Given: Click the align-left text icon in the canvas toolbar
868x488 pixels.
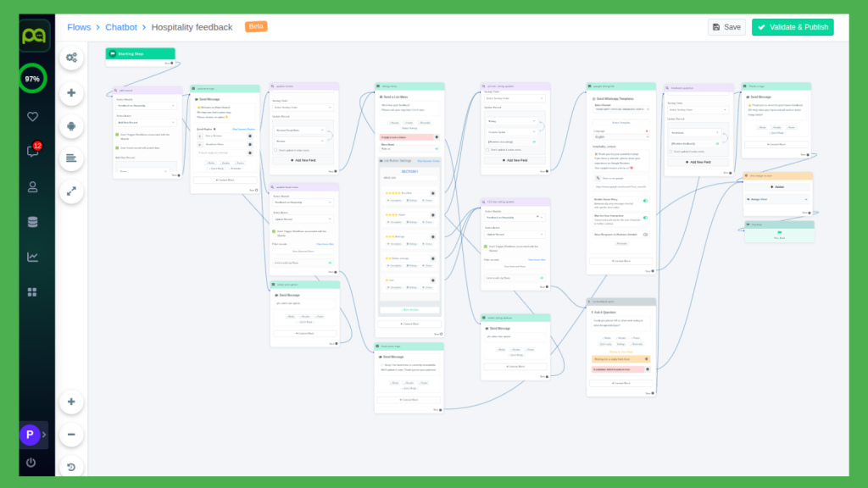Looking at the screenshot, I should [x=71, y=158].
